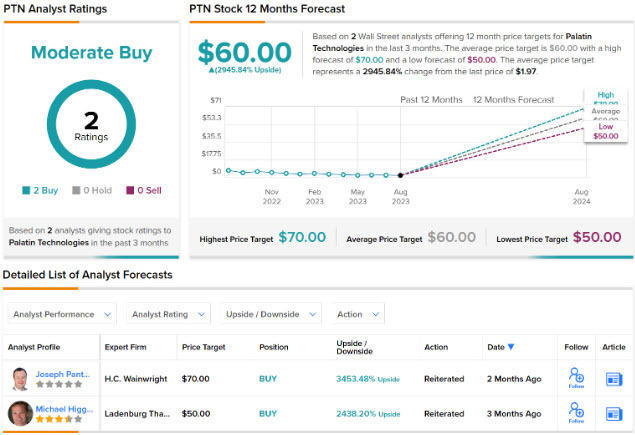This screenshot has width=635, height=435.
Task: Click the Article column header
Action: (614, 347)
